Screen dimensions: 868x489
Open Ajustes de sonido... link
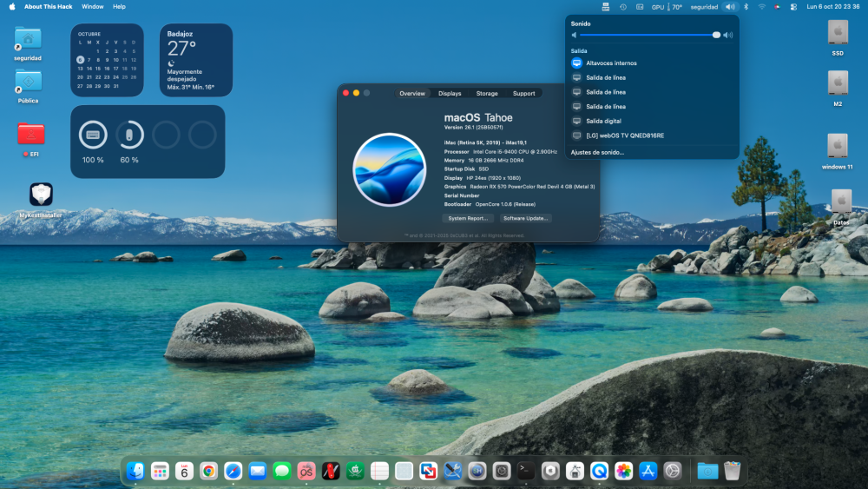pos(597,152)
